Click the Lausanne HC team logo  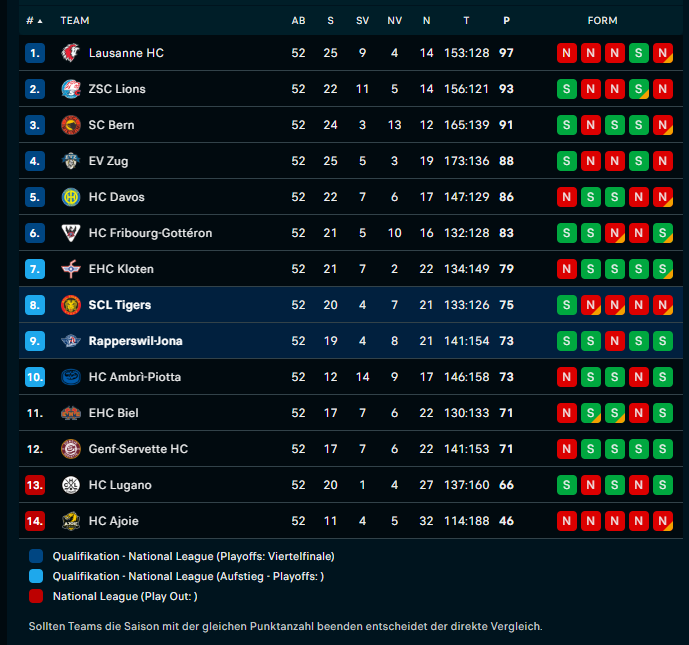click(x=70, y=53)
